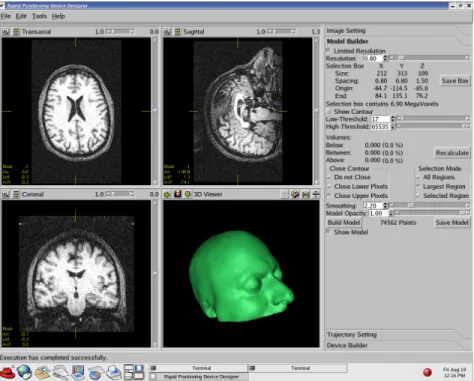Click the Transaxial view's first toolbar icon

(6, 32)
